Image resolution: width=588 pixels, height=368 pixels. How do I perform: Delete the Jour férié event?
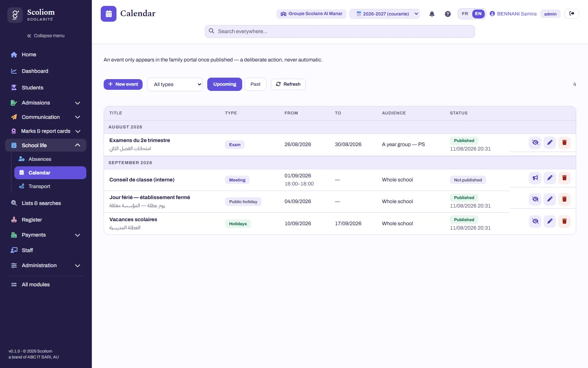pyautogui.click(x=564, y=199)
